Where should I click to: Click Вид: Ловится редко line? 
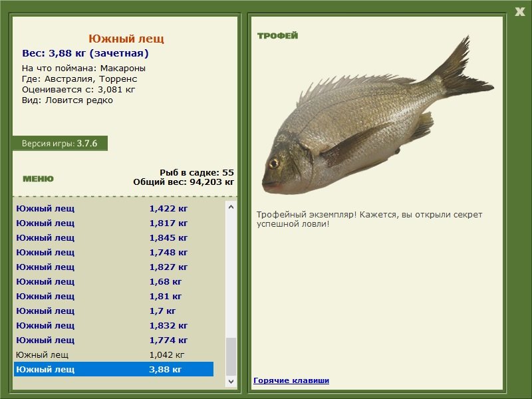67,100
